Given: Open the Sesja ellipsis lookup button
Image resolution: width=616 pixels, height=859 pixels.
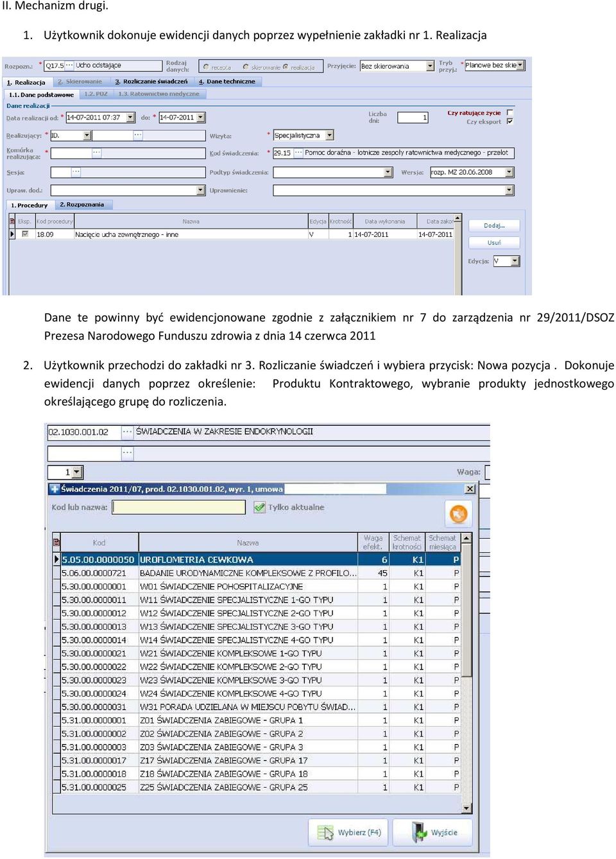Looking at the screenshot, I should pyautogui.click(x=76, y=172).
